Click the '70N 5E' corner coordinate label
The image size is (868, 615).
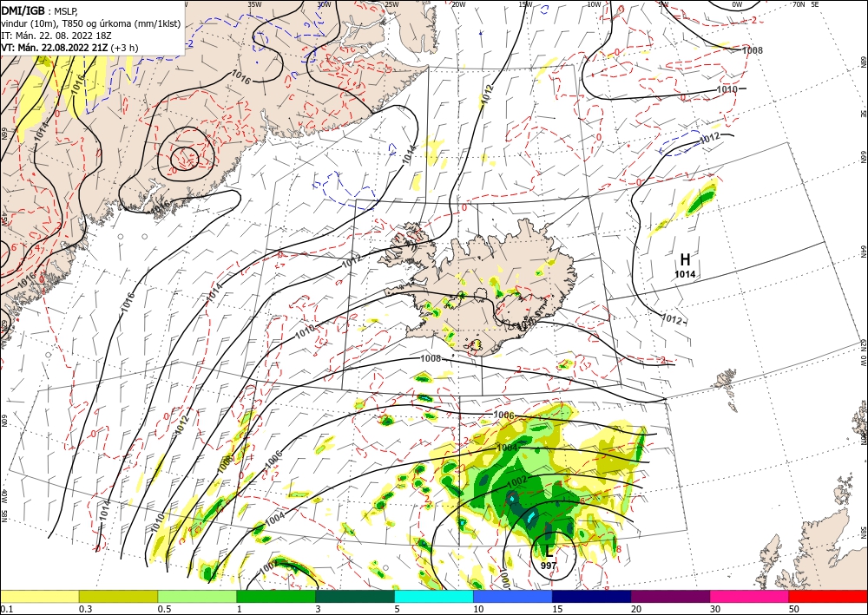point(806,4)
